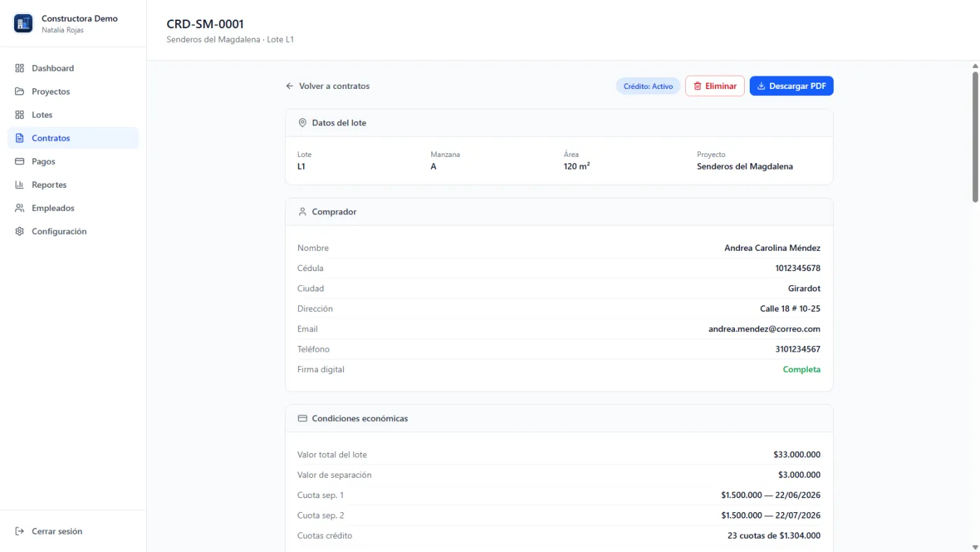Go to the Proyectos section
Viewport: 980px width, 552px height.
pos(73,92)
